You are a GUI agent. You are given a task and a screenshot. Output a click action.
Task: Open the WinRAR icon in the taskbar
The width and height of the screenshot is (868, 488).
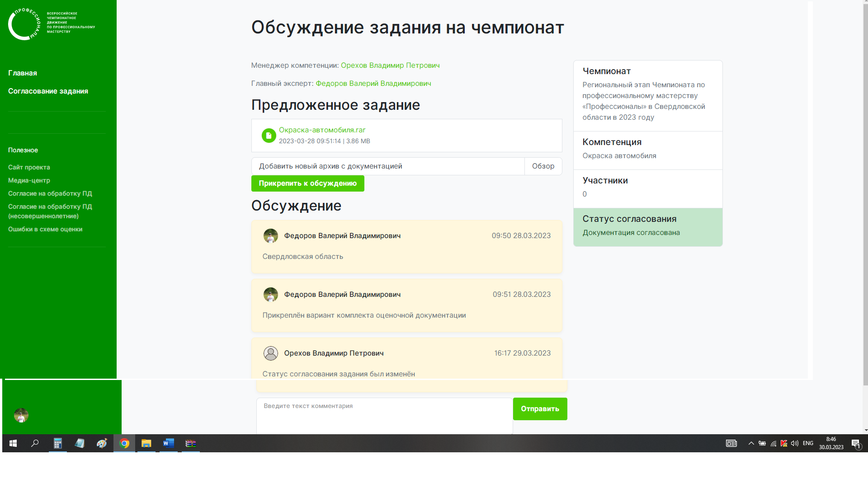click(x=191, y=444)
